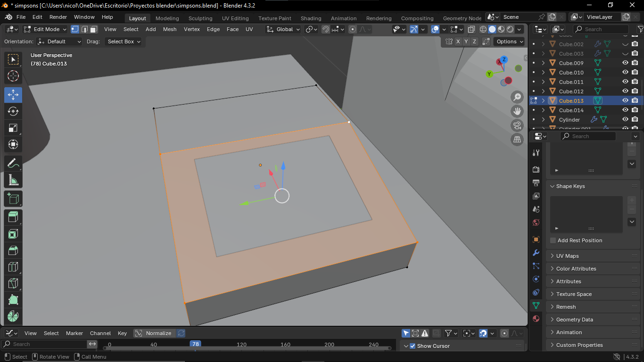Open the Render menu

[58, 17]
